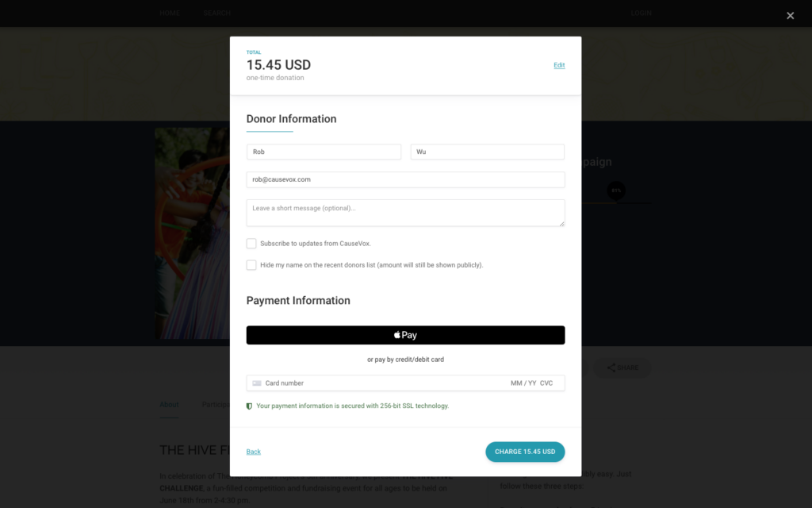Click the credit card icon in card field
This screenshot has height=508, width=812.
pyautogui.click(x=257, y=383)
